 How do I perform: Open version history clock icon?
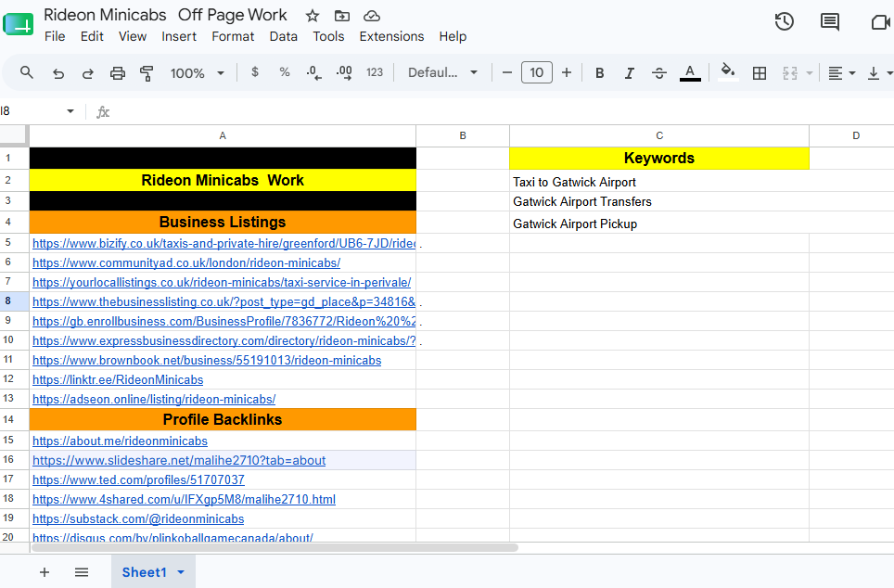point(785,21)
